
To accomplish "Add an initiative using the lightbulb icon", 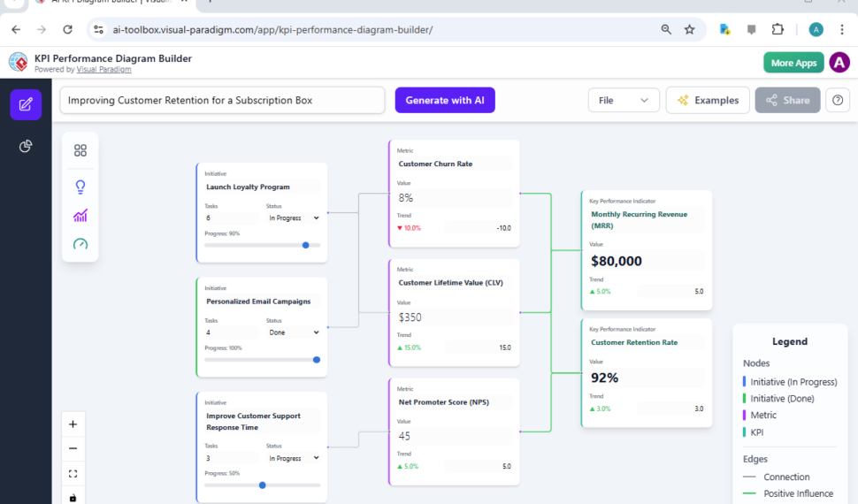I will coord(80,187).
